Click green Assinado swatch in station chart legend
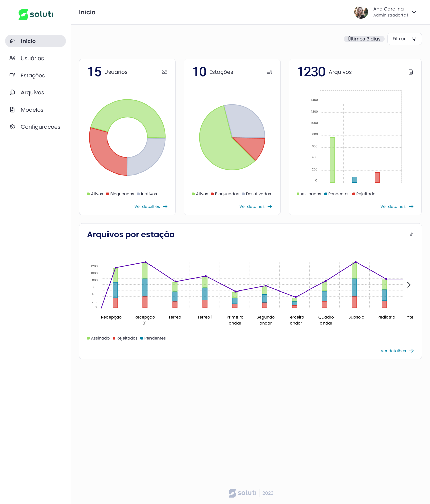 point(88,338)
